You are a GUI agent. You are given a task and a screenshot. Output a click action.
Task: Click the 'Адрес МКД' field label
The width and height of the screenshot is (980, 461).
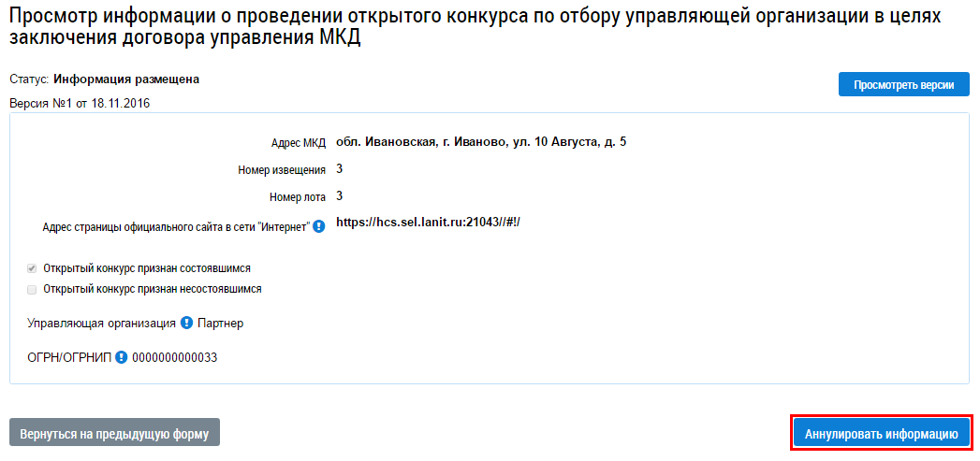[x=300, y=143]
